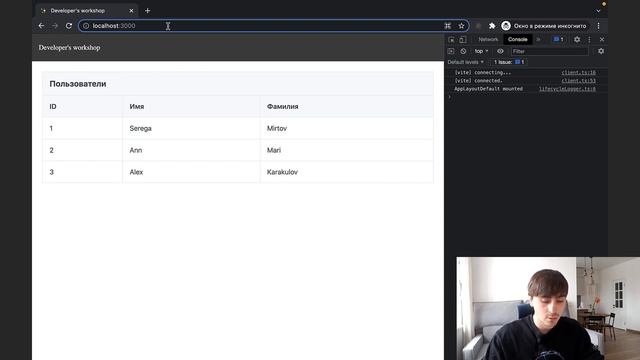Close the Developer's workshop tab
This screenshot has width=640, height=360.
(131, 11)
